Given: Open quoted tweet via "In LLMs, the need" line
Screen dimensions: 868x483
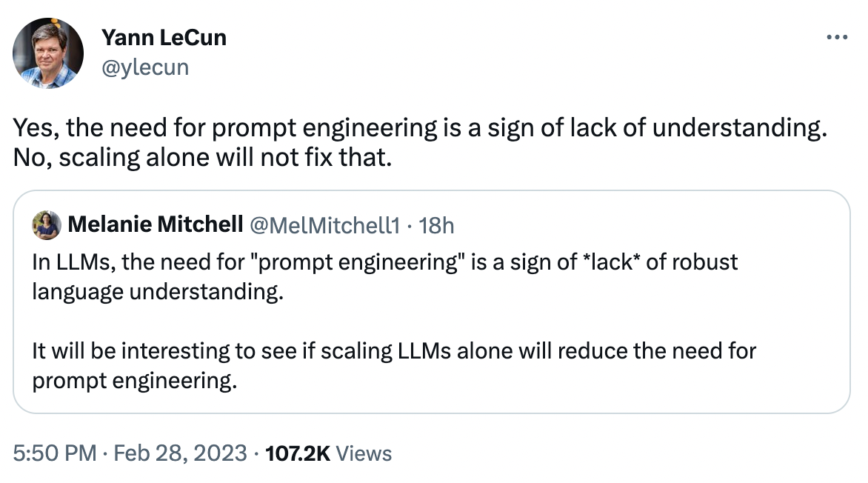Looking at the screenshot, I should (384, 262).
